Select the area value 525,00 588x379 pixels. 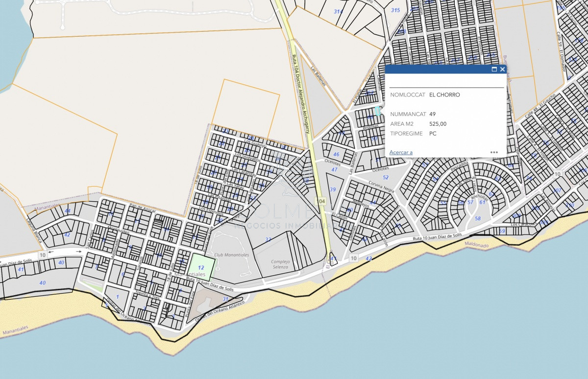(438, 124)
